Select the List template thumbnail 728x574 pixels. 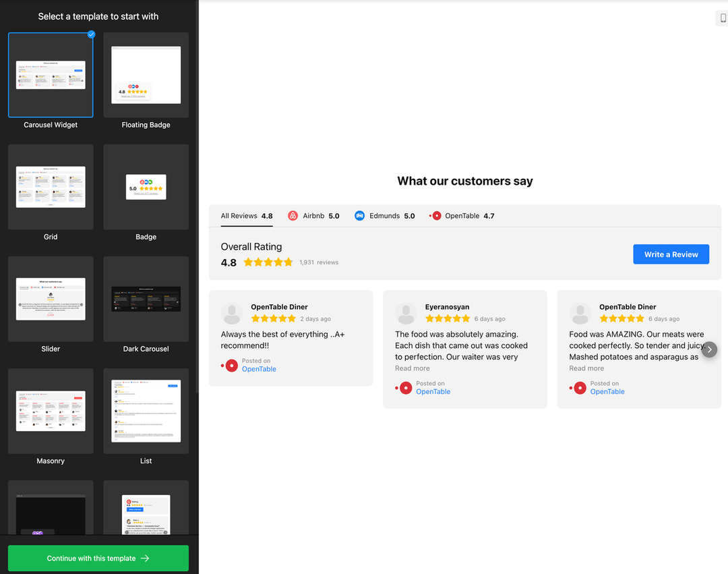pos(146,411)
